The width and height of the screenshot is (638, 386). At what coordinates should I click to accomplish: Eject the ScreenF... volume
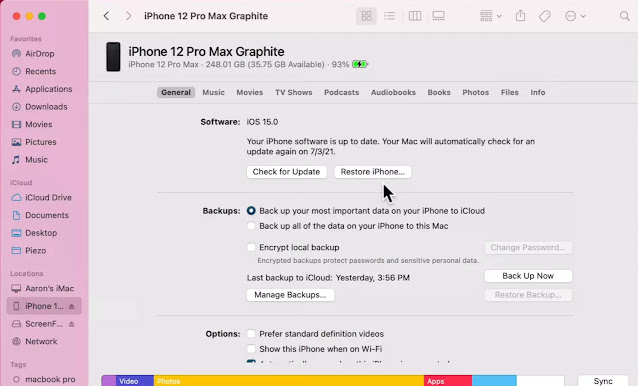tap(72, 324)
